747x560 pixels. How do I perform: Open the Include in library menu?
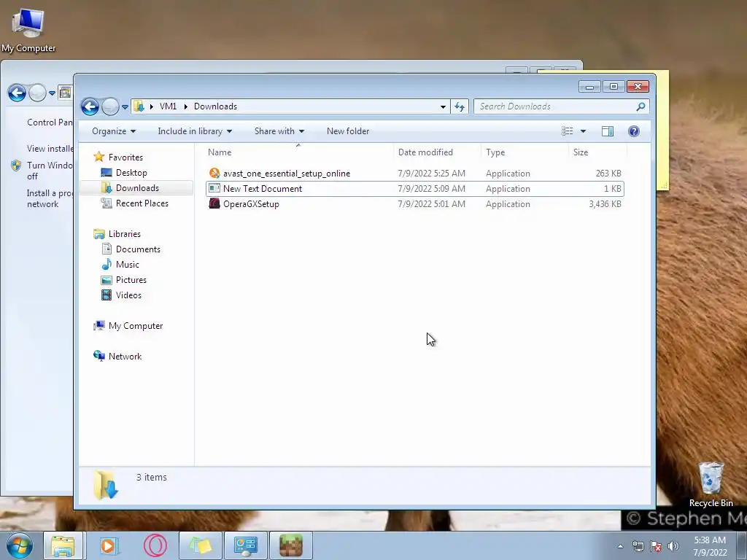tap(195, 131)
